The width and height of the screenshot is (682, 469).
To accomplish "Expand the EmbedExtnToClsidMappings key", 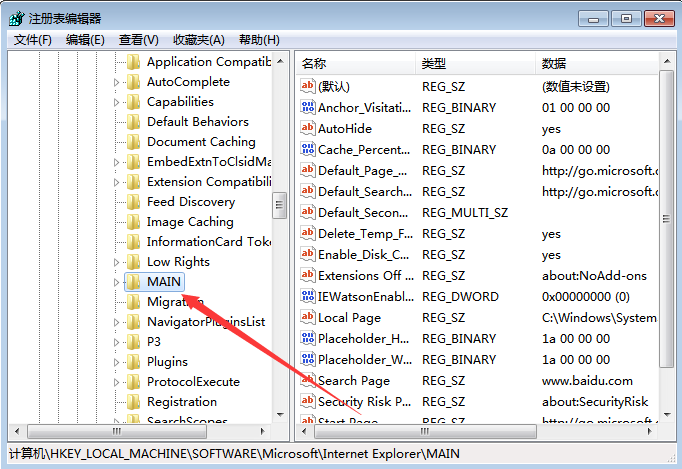I will point(116,162).
